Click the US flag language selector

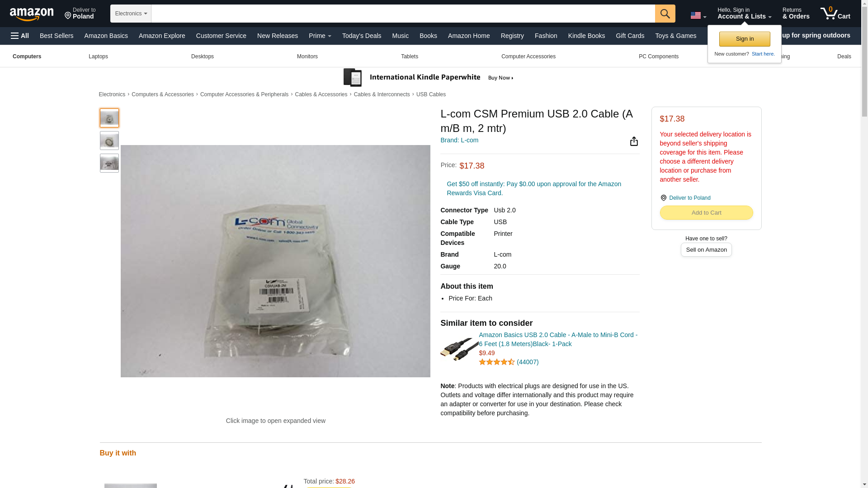coord(698,15)
